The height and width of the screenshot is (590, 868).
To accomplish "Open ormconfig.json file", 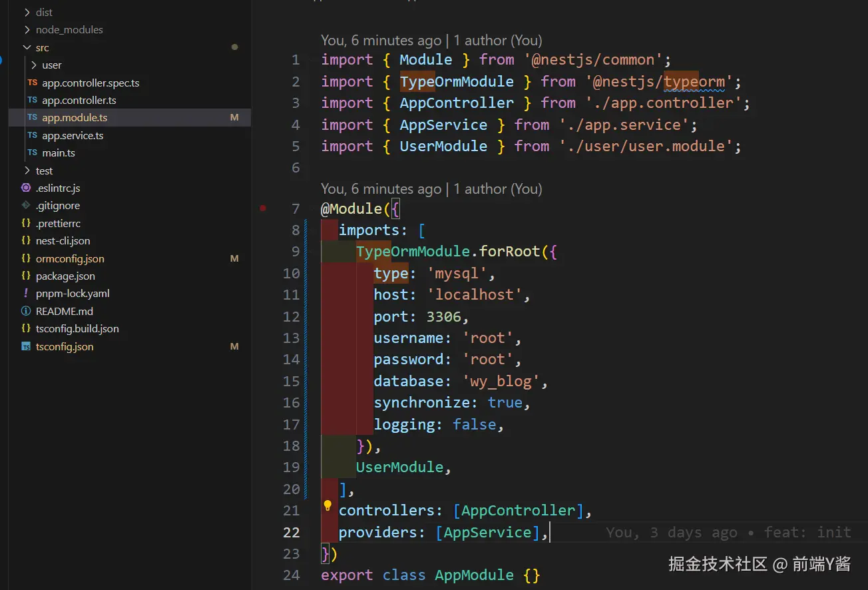I will [x=70, y=258].
